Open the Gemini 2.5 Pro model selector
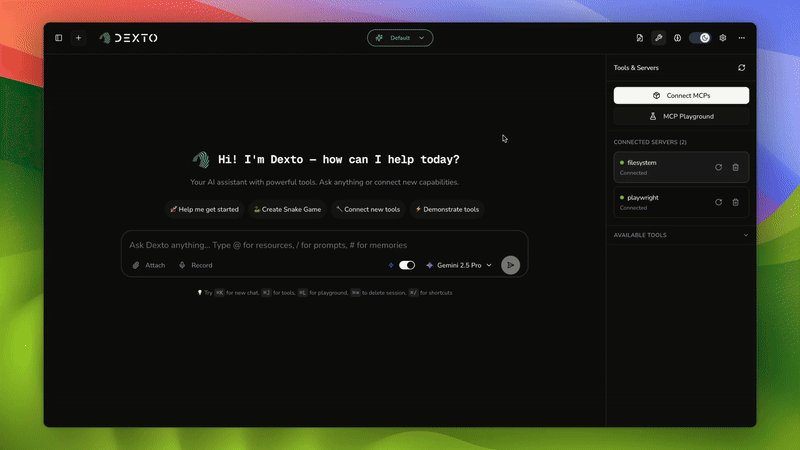800x450 pixels. 459,265
